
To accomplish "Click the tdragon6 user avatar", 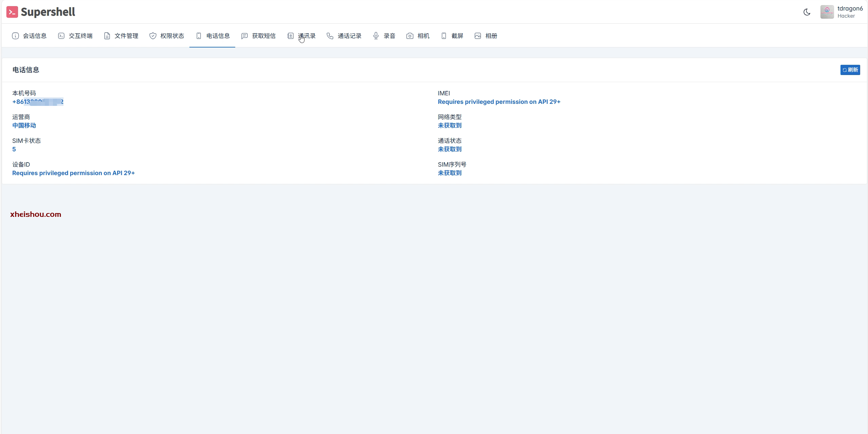I will [x=827, y=12].
